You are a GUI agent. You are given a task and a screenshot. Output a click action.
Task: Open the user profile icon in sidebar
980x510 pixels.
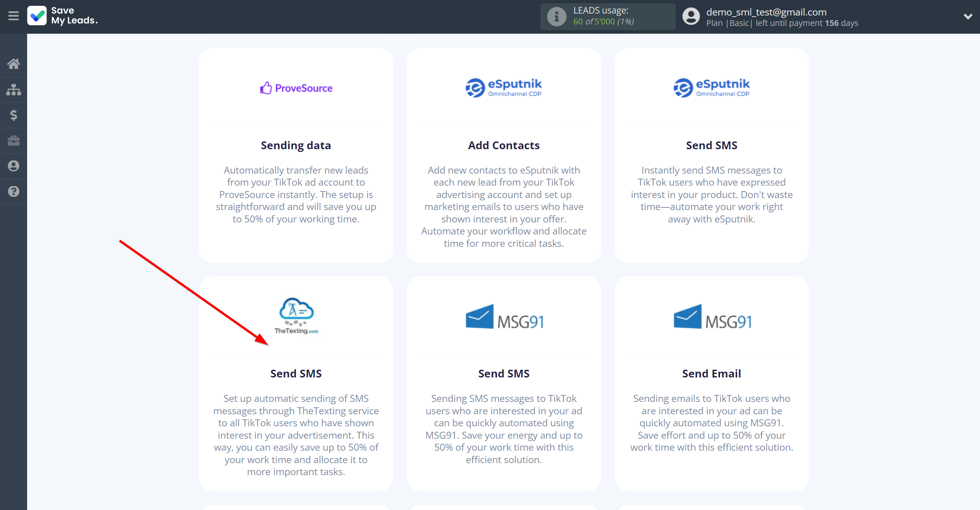(14, 166)
